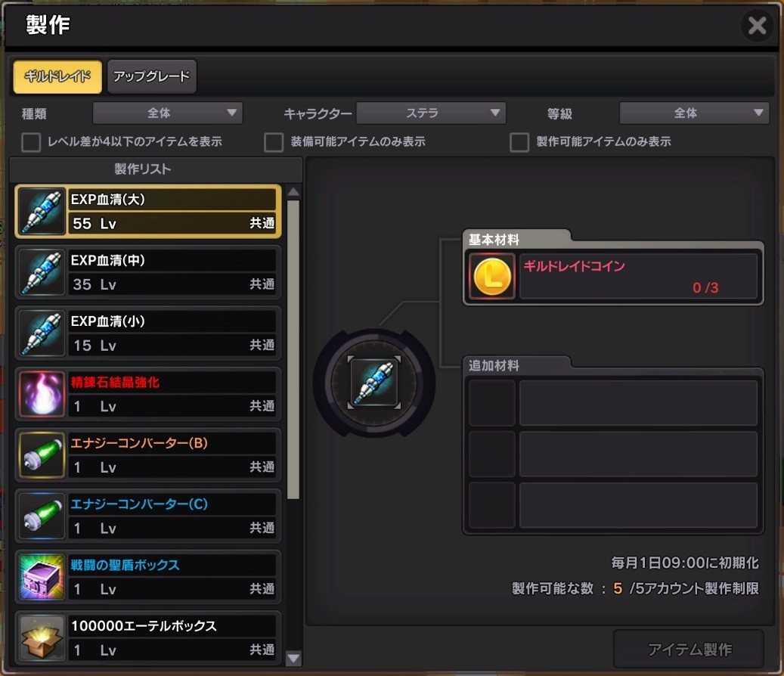Check 製作可能アイテムのみ表示 option
This screenshot has width=784, height=676.
pyautogui.click(x=519, y=142)
